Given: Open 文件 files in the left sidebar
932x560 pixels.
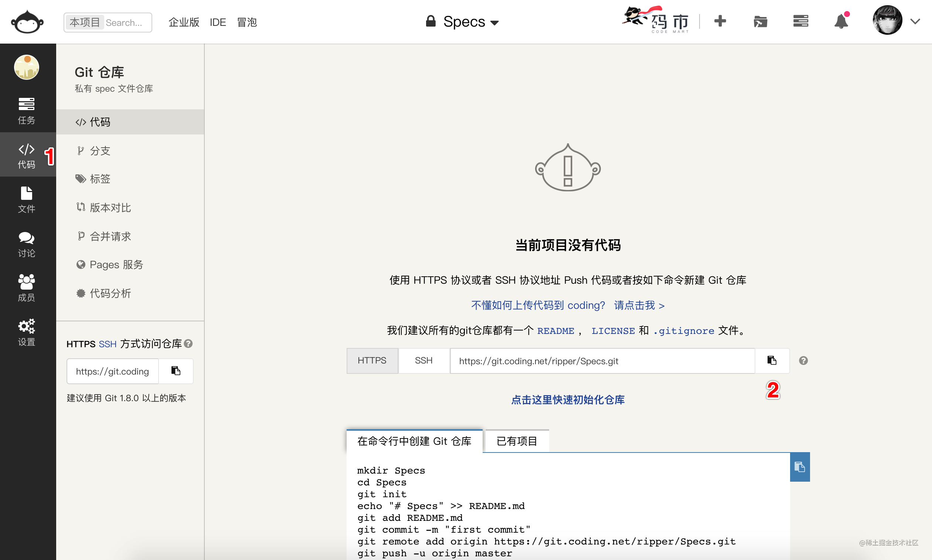Looking at the screenshot, I should tap(27, 199).
